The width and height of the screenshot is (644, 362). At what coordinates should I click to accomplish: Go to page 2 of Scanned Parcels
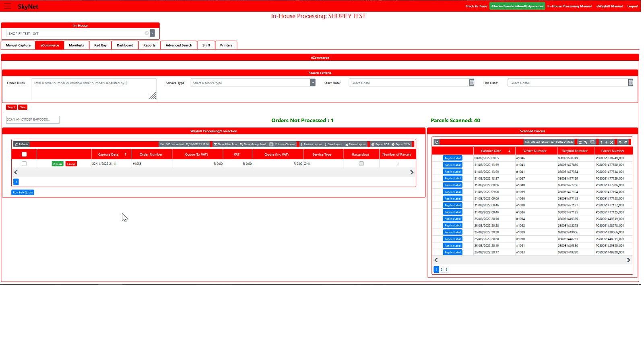pos(441,269)
